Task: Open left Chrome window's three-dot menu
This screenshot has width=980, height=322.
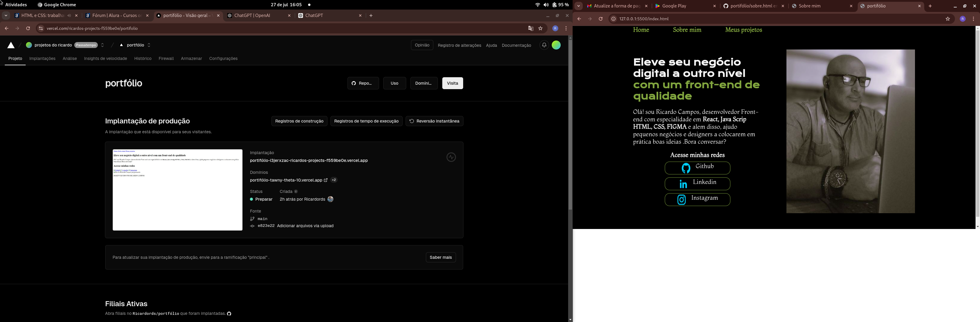Action: [x=566, y=29]
